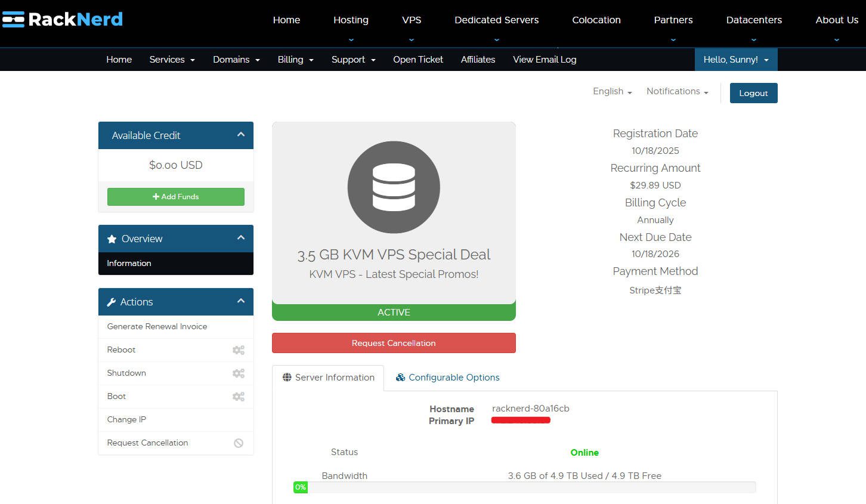Click the red Request Cancellation button
Screen dimensions: 866x504
pyautogui.click(x=394, y=343)
